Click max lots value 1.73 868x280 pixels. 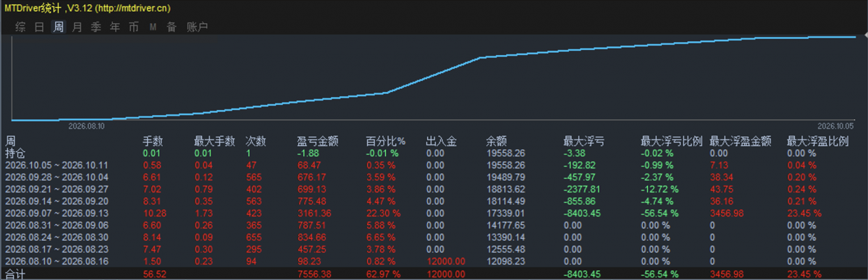pos(203,213)
